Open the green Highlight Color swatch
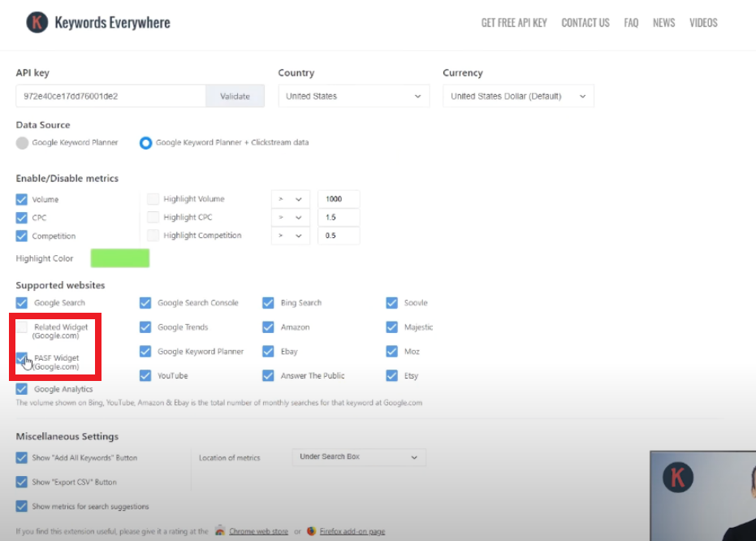The height and width of the screenshot is (541, 756). pos(120,258)
